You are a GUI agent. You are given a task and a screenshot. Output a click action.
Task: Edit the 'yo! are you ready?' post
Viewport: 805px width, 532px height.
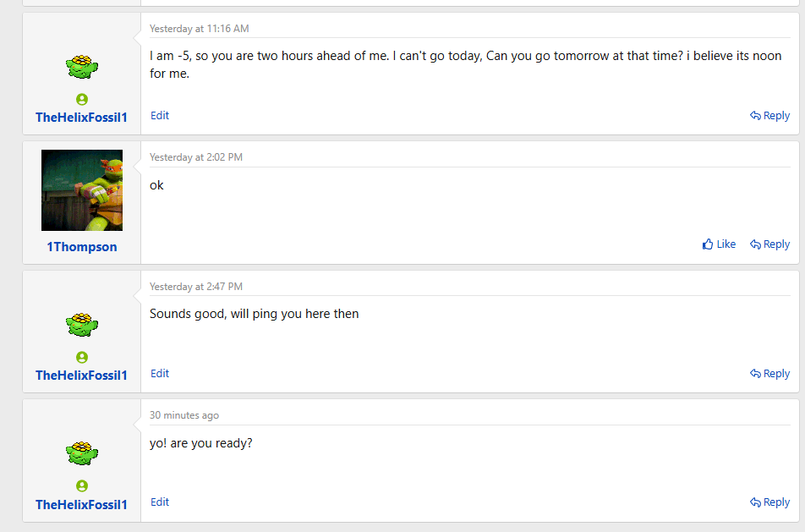[160, 502]
